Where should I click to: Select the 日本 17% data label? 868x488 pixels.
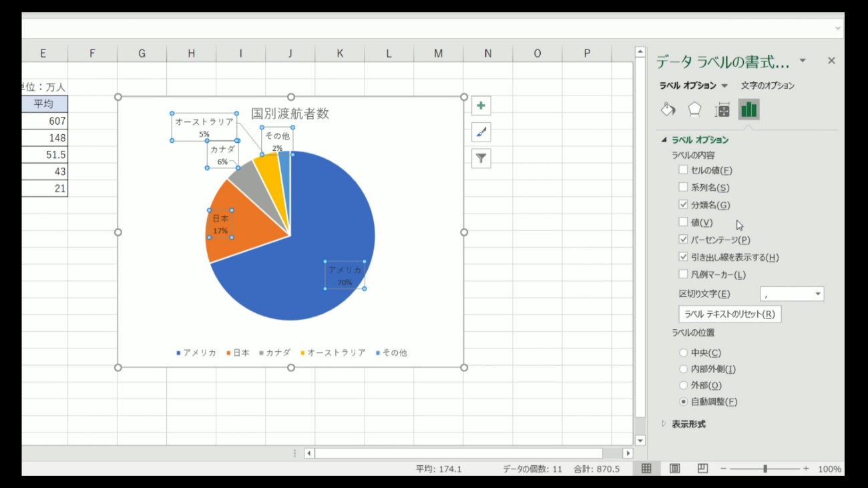(220, 224)
